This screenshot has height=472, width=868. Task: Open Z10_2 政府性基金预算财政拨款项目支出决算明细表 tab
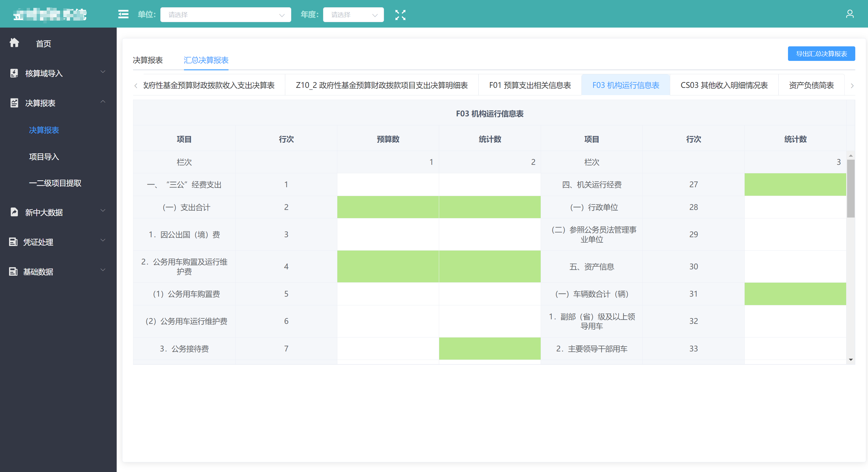click(382, 85)
